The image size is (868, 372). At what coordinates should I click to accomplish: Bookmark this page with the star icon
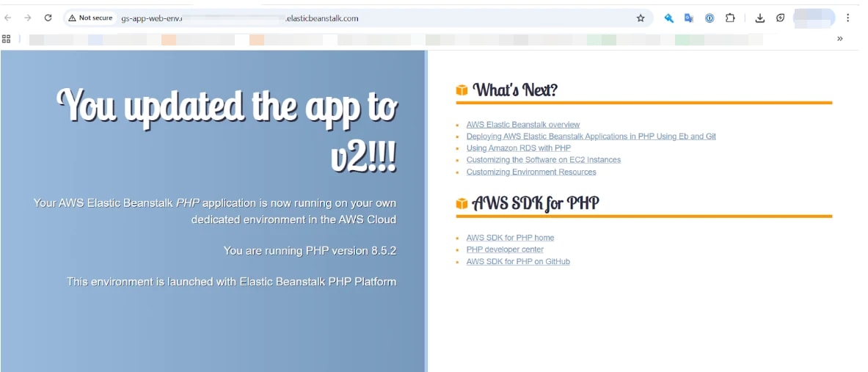coord(641,18)
